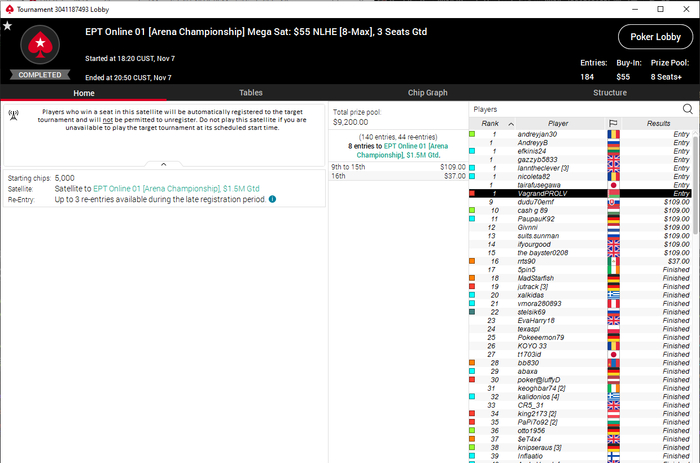Select player keoghbar74 [2]
This screenshot has height=463, width=700.
tap(580, 388)
